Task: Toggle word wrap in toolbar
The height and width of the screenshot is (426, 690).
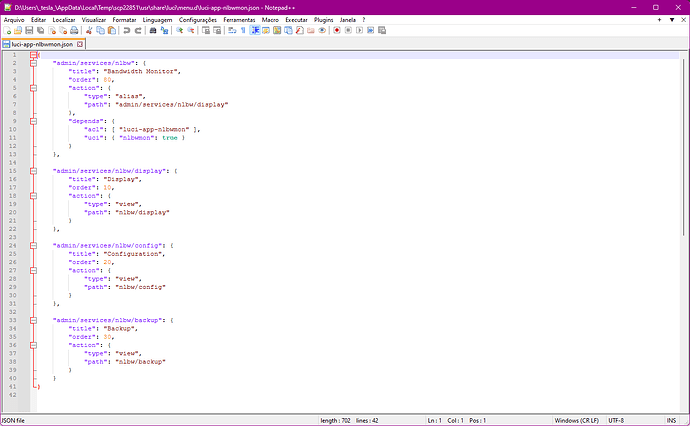Action: click(232, 30)
